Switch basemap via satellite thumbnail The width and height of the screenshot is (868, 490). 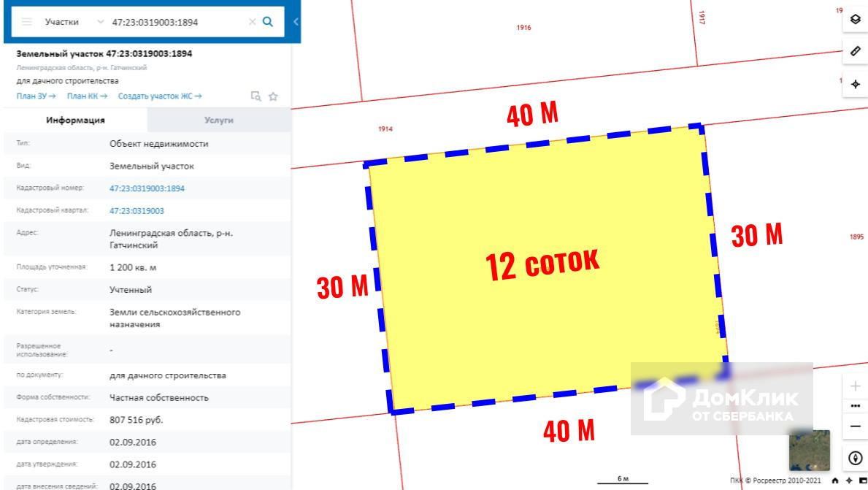[810, 450]
